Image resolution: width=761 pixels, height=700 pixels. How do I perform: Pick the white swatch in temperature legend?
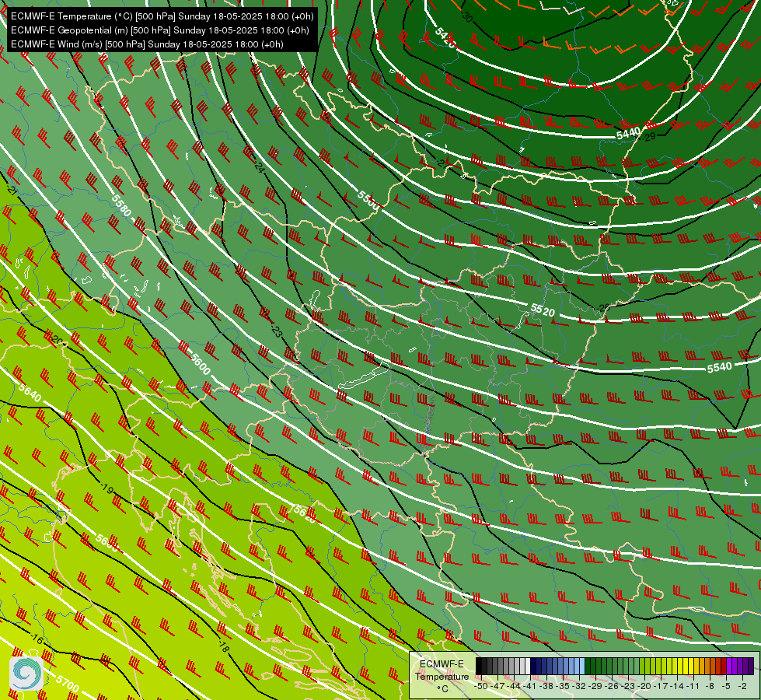[x=528, y=666]
